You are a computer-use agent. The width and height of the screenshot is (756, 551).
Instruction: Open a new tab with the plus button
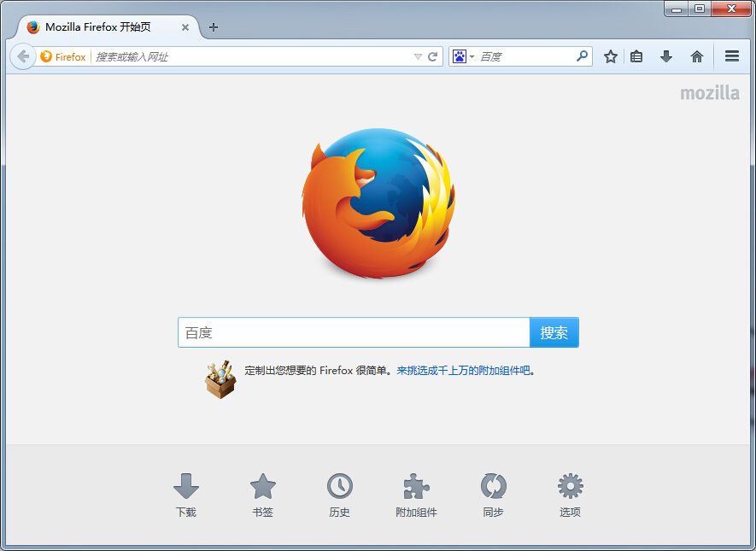(x=213, y=26)
